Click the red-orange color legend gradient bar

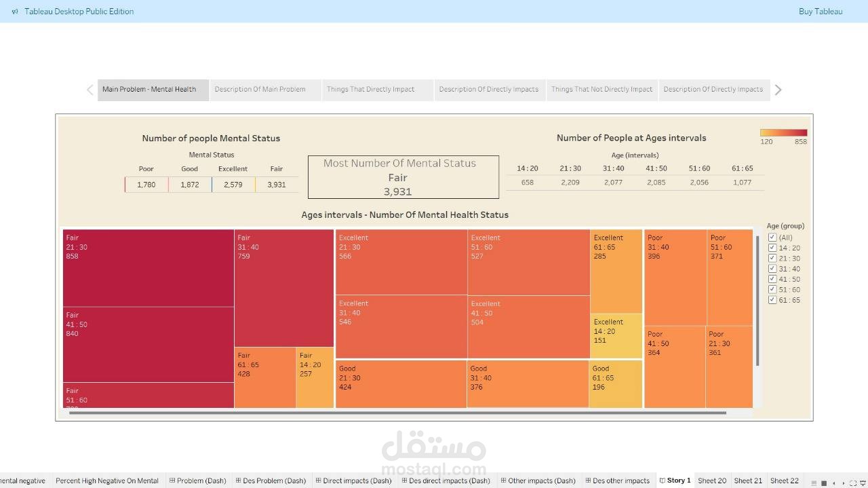click(x=783, y=133)
